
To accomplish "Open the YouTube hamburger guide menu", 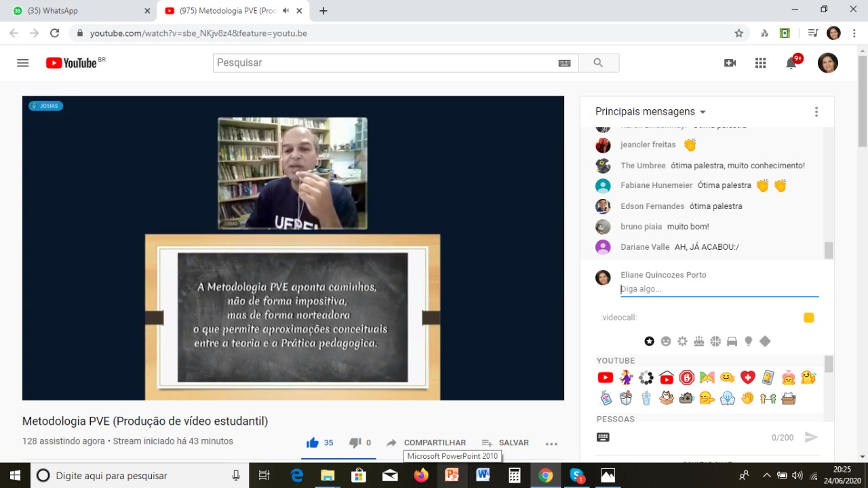I will [x=23, y=63].
